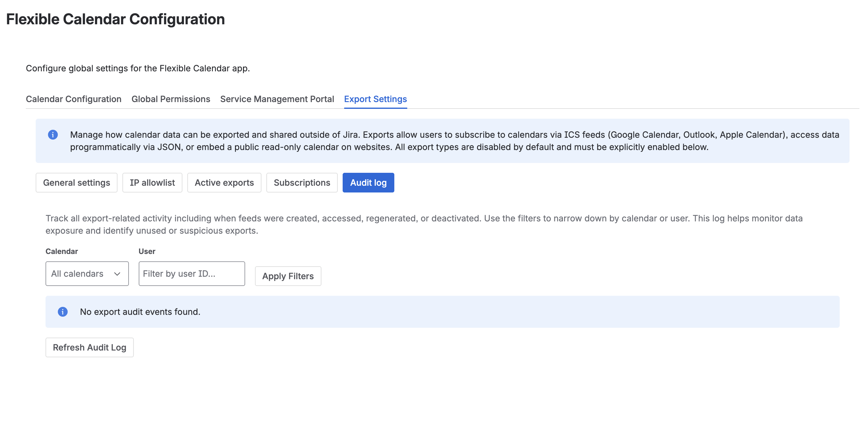
Task: Click the 'No export audit events found' banner
Action: [x=442, y=311]
